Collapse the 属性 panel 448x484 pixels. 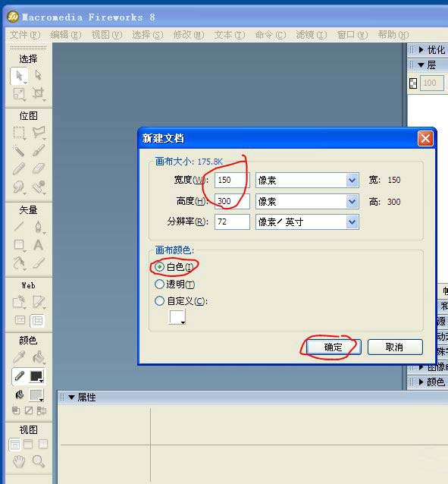(x=71, y=398)
